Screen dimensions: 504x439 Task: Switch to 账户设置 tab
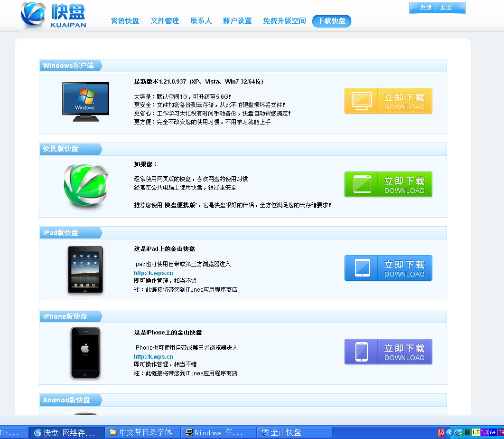click(x=237, y=21)
